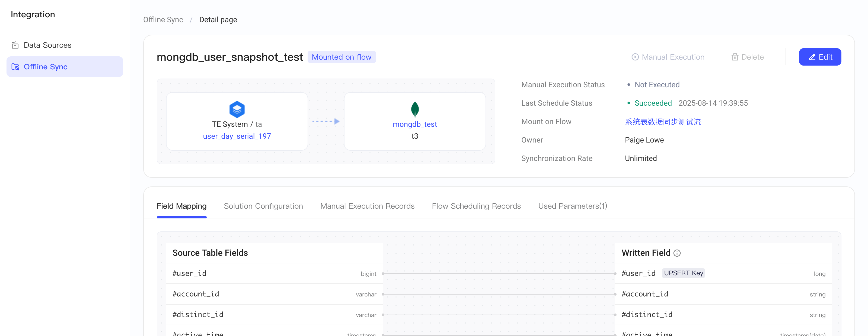The width and height of the screenshot is (868, 336).
Task: Open Flow Scheduling Records tab
Action: click(x=476, y=206)
